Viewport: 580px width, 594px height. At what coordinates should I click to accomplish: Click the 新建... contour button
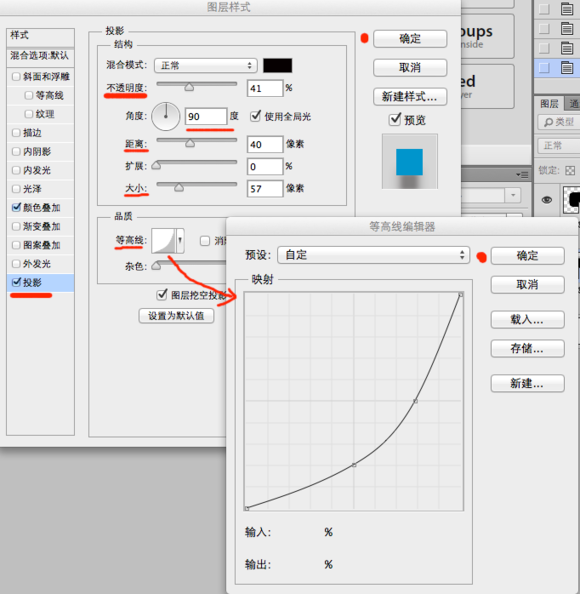coord(527,383)
